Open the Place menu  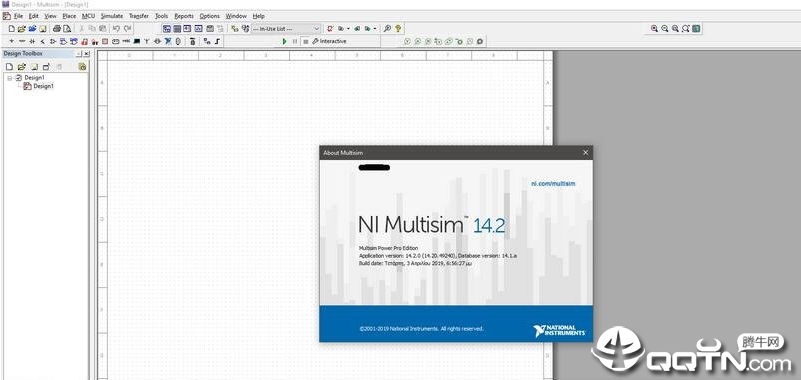(69, 16)
